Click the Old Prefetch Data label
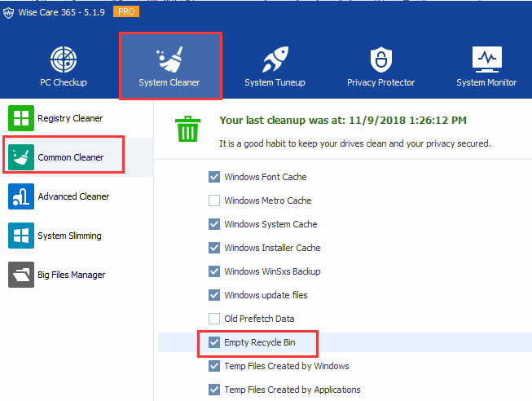Image resolution: width=532 pixels, height=401 pixels. (259, 319)
